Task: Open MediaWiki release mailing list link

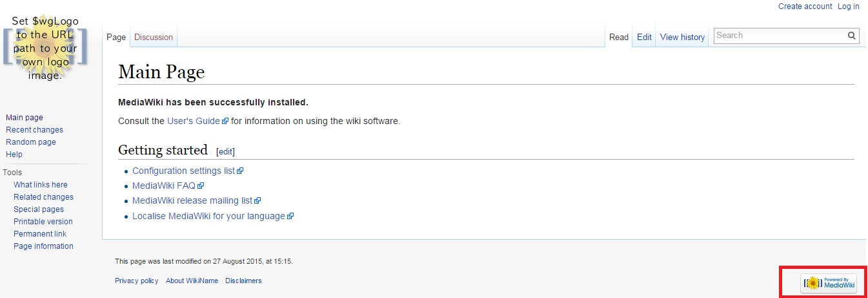Action: click(x=196, y=200)
